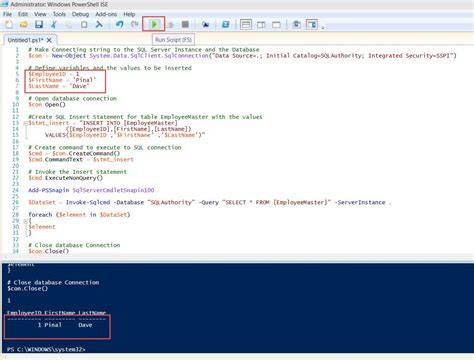The height and width of the screenshot is (360, 474).
Task: Click the Open script folder icon
Action: click(x=24, y=24)
